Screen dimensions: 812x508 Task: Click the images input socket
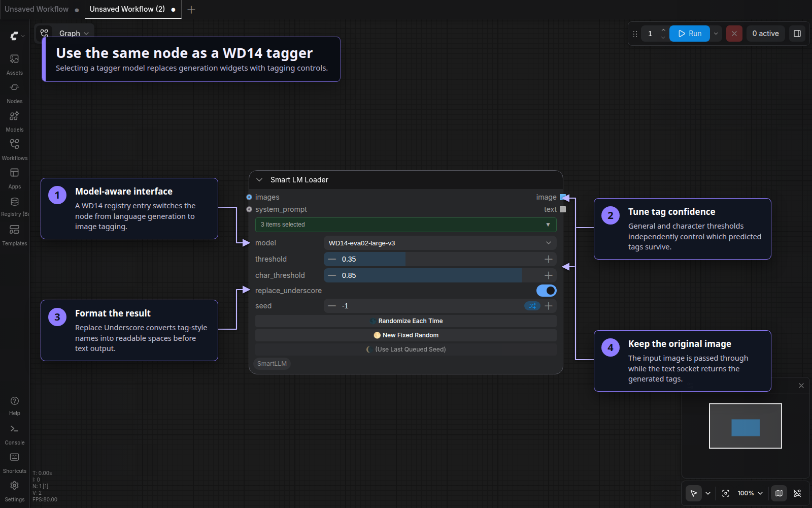coord(249,197)
